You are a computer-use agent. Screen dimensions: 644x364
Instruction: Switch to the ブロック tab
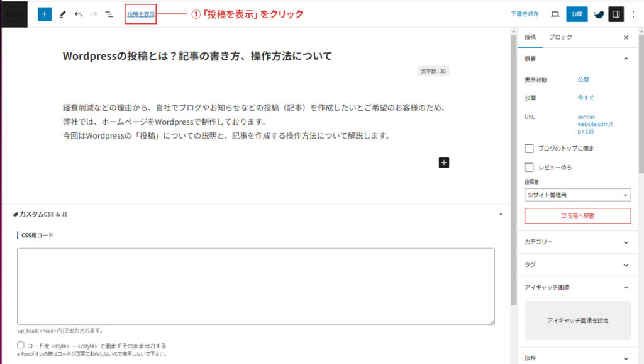pos(560,37)
